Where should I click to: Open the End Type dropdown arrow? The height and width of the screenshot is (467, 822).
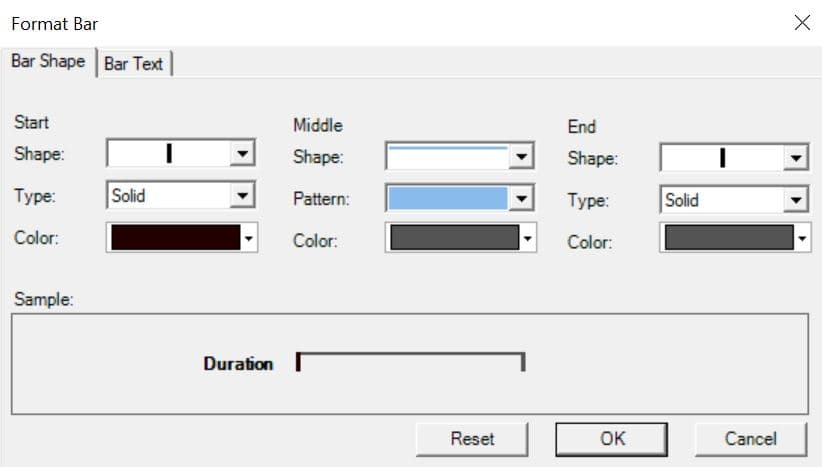[x=795, y=200]
